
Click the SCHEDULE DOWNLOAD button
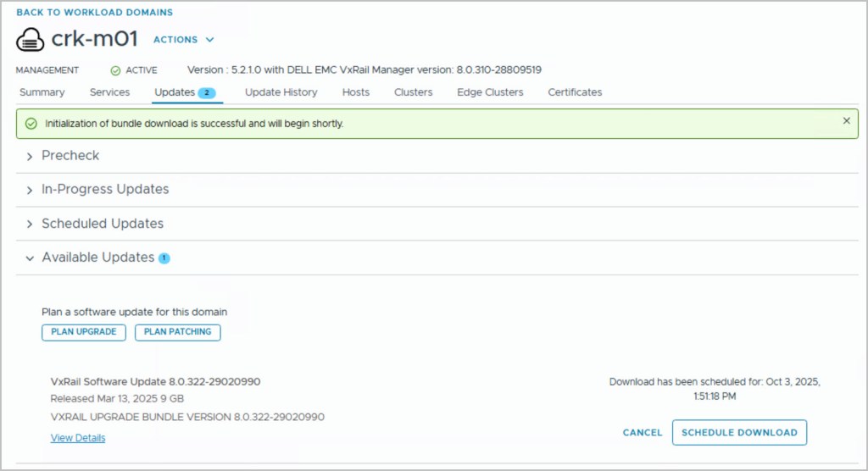tap(739, 432)
